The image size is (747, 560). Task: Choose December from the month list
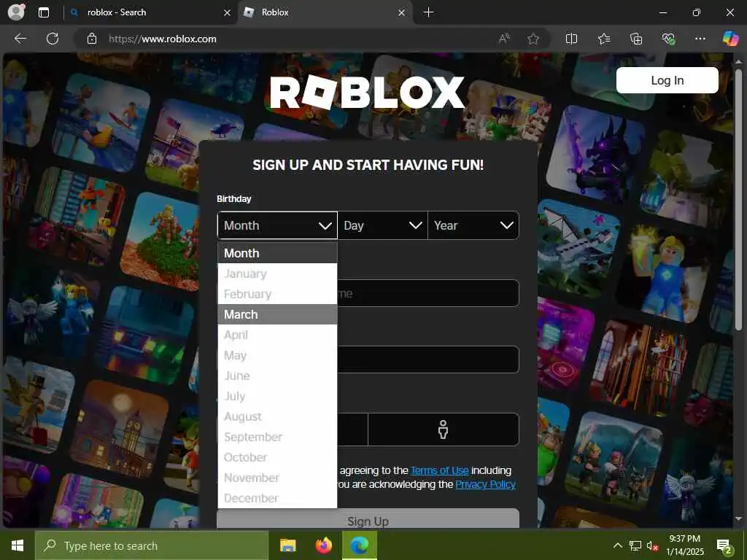point(277,498)
